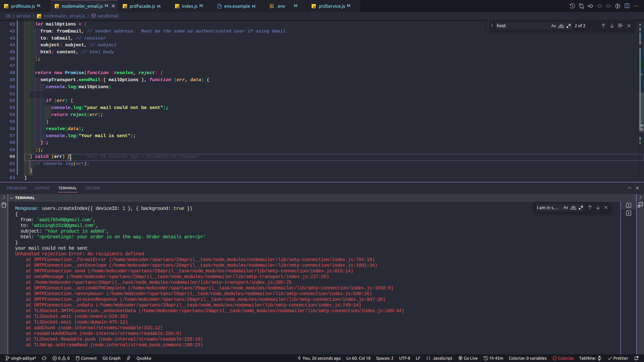
Task: Click the next search result arrow
Action: (612, 25)
